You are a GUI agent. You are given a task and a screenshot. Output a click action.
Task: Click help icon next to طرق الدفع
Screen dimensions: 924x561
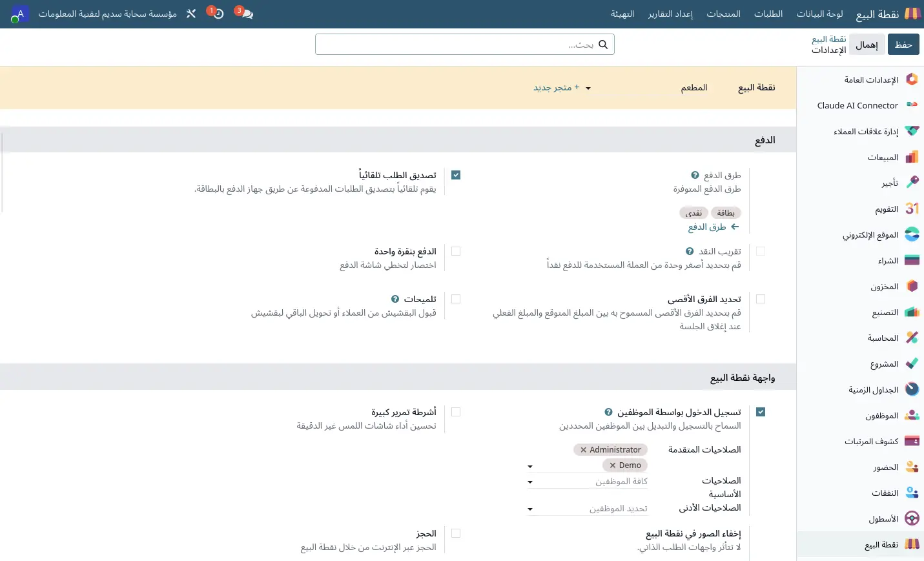[x=695, y=175]
